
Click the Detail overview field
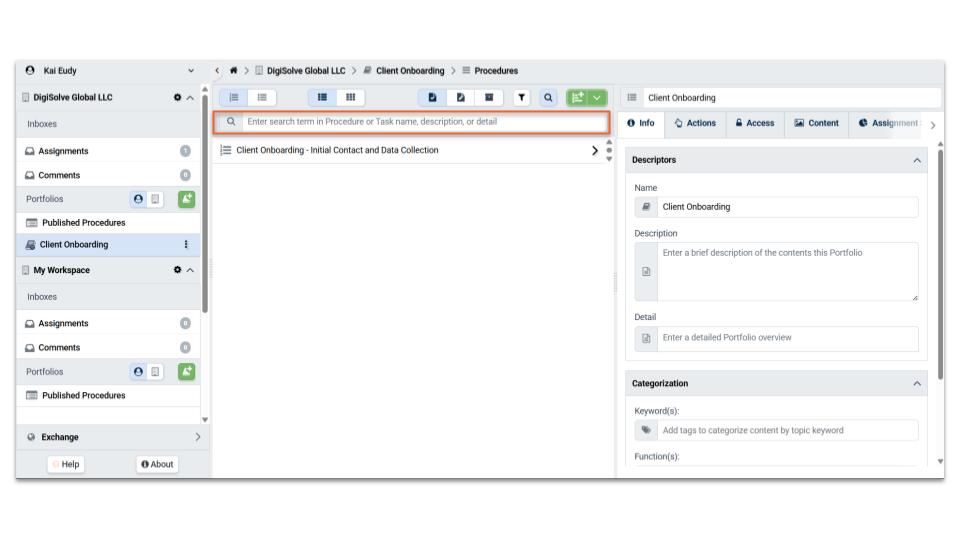pos(787,338)
